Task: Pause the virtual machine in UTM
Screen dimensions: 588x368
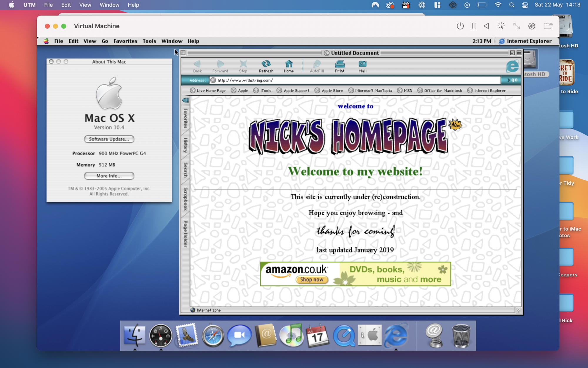Action: [474, 26]
